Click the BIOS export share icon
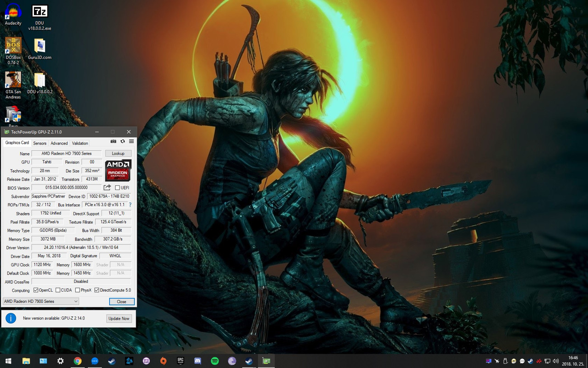 click(x=107, y=188)
